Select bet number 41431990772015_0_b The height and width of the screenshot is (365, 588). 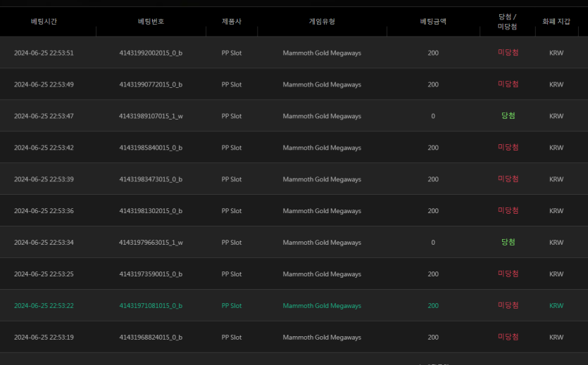151,84
